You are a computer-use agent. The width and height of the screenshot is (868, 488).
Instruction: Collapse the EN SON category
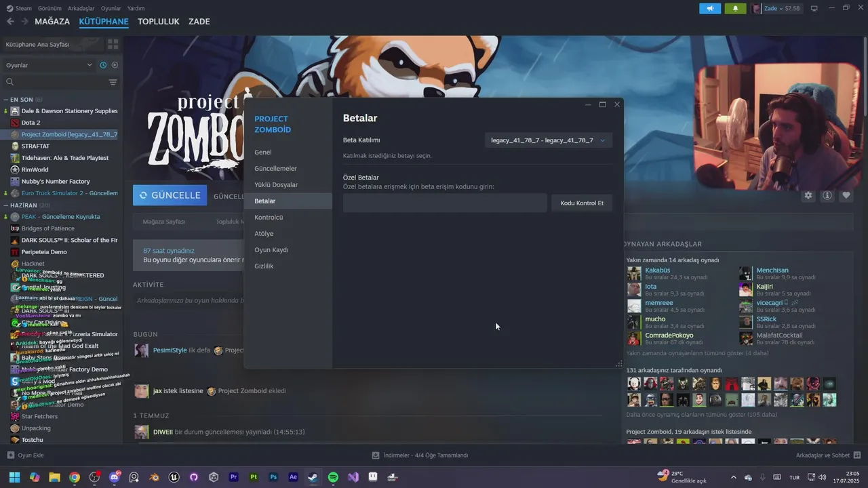coord(22,100)
